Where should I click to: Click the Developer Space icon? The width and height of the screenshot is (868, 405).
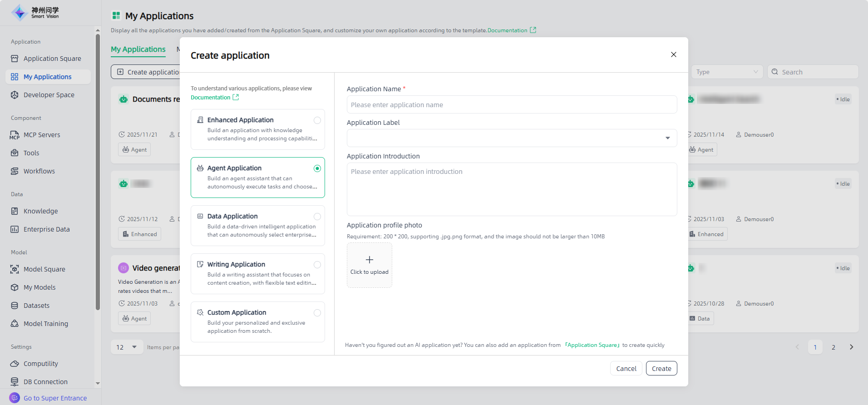15,95
